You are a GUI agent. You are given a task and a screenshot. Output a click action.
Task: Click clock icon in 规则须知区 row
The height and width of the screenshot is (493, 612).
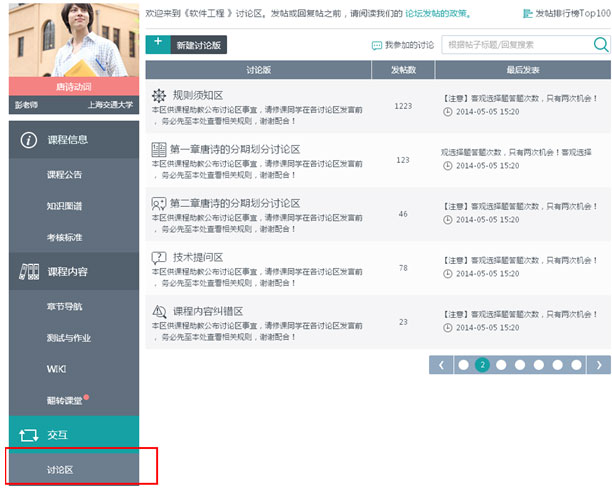[x=447, y=112]
